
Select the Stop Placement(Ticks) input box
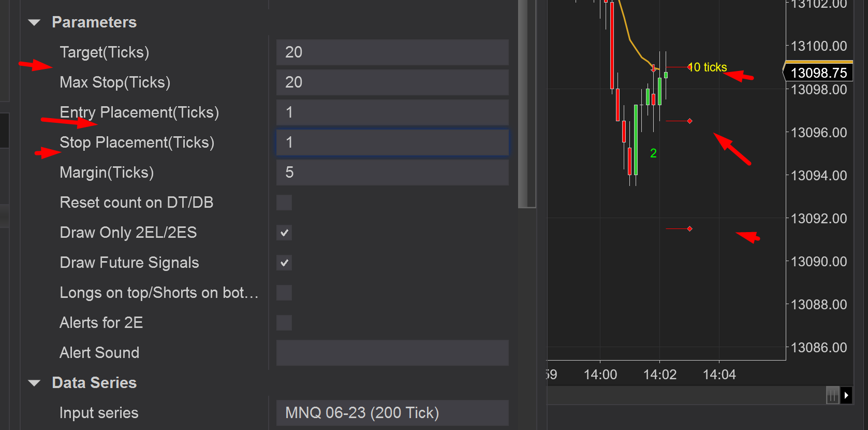[x=392, y=142]
